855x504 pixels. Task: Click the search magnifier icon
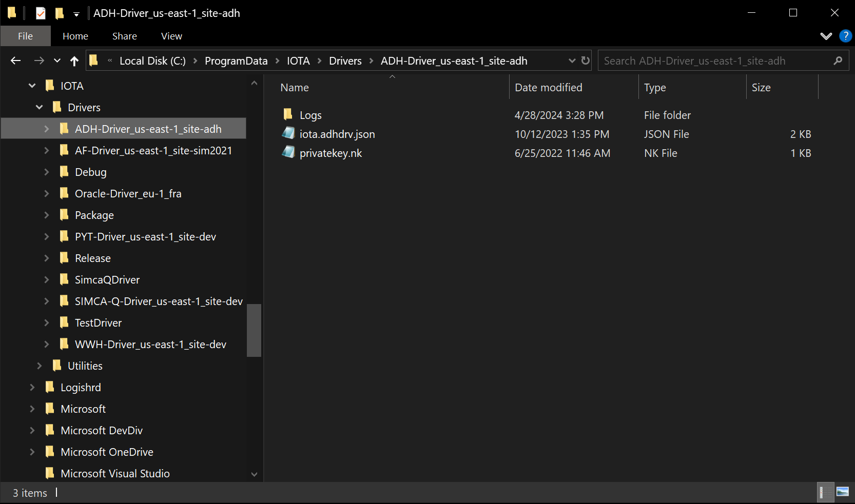838,61
